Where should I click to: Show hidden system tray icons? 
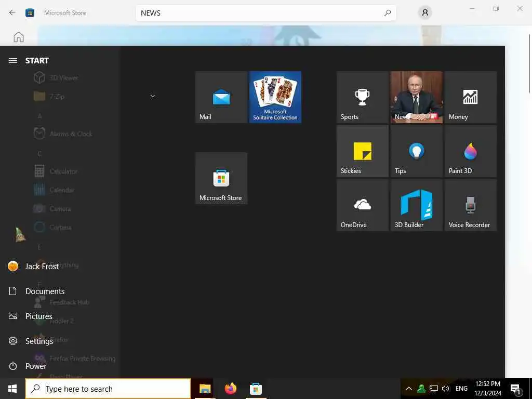click(409, 389)
